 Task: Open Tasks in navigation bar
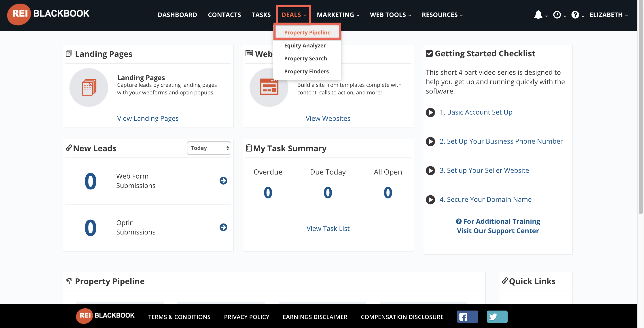tap(261, 15)
